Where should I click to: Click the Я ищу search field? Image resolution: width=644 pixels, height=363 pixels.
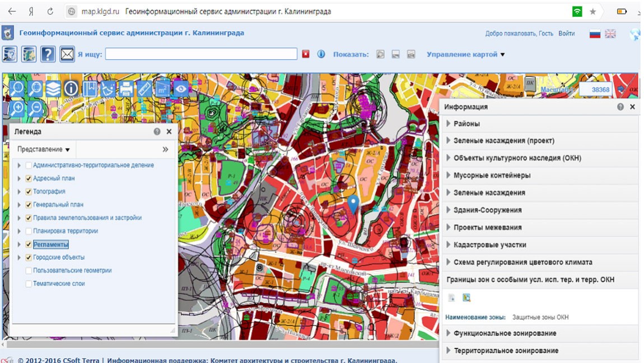click(201, 54)
